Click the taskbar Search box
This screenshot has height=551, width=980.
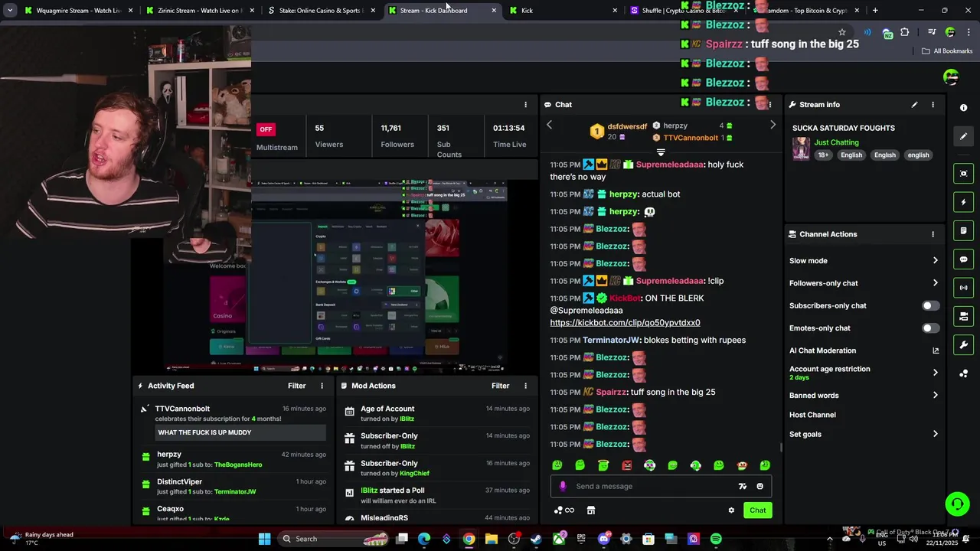click(x=333, y=539)
